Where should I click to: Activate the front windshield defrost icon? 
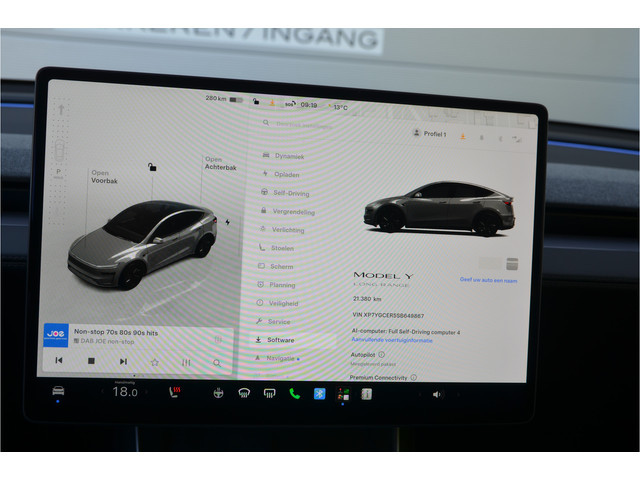tap(244, 393)
